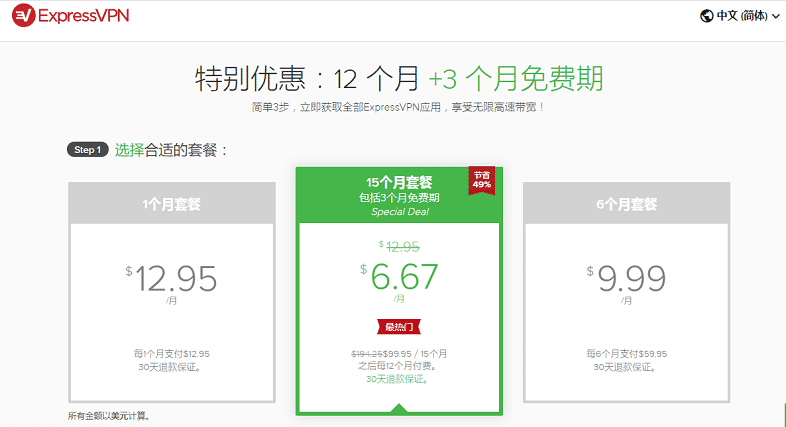Pick the 6个月套餐 plan header
The image size is (786, 427).
[626, 204]
